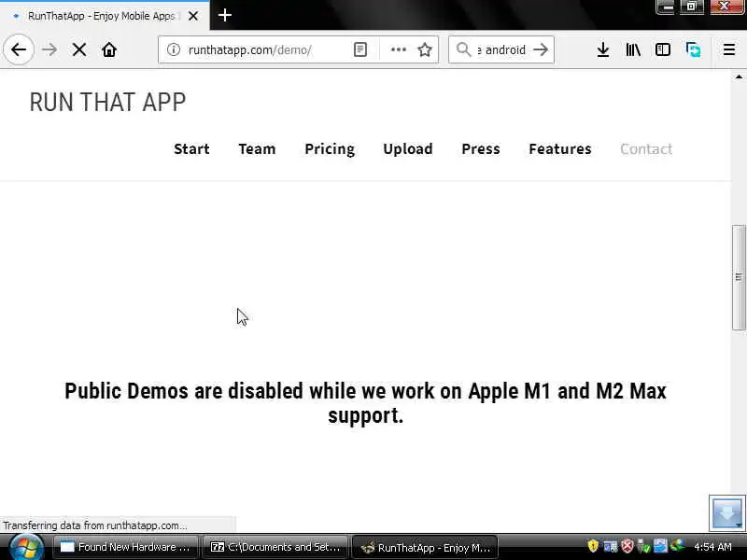This screenshot has height=560, width=747.
Task: Click the address bar URL runthatapp.com/demo/
Action: (x=249, y=50)
